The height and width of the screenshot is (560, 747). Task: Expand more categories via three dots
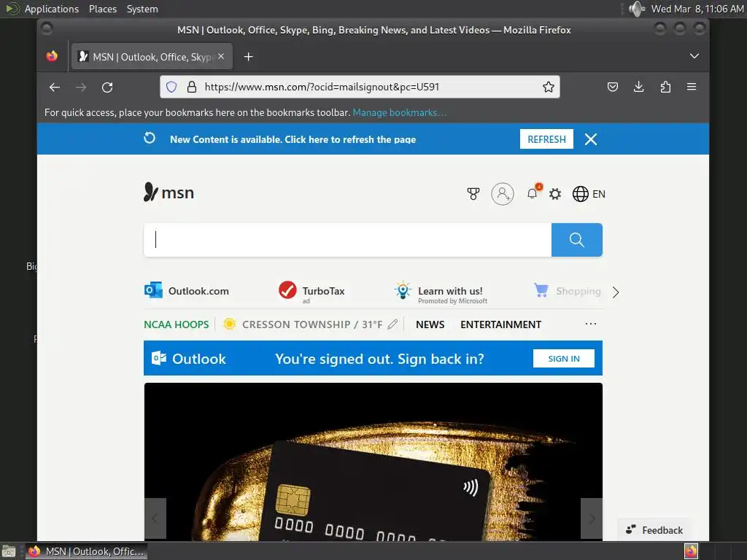pos(591,324)
